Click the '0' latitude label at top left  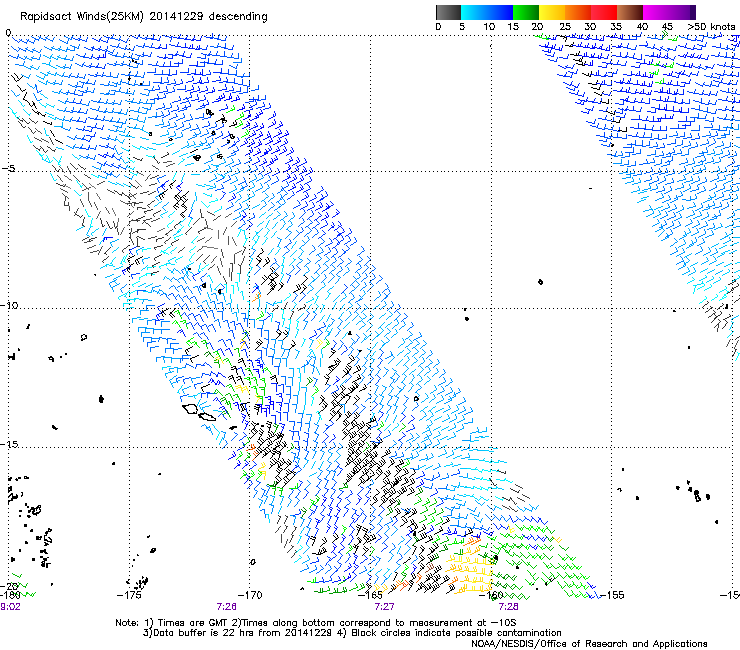tap(8, 33)
